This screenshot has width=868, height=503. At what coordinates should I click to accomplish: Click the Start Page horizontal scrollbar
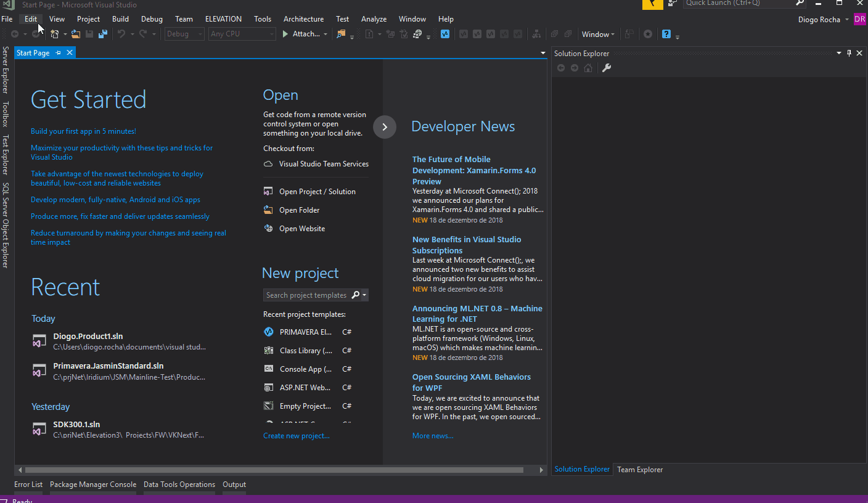click(274, 470)
